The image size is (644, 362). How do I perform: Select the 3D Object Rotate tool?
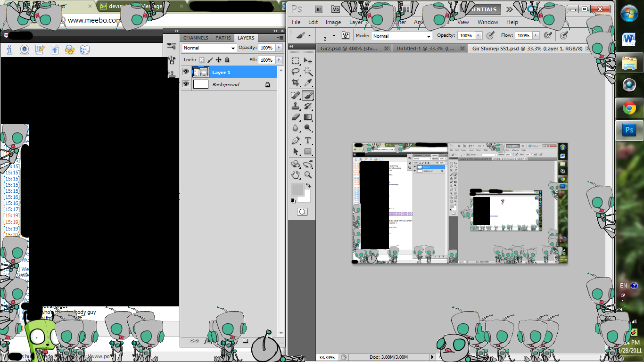[x=296, y=164]
